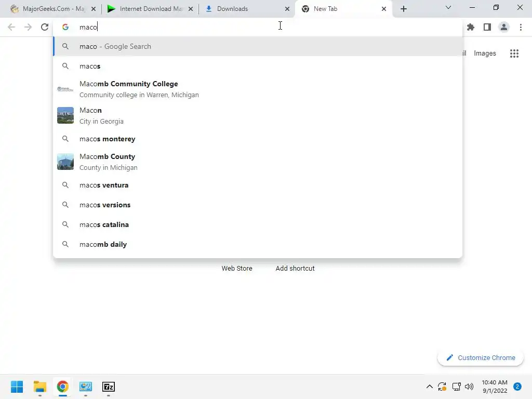Open the Windows Start menu

coord(17,387)
